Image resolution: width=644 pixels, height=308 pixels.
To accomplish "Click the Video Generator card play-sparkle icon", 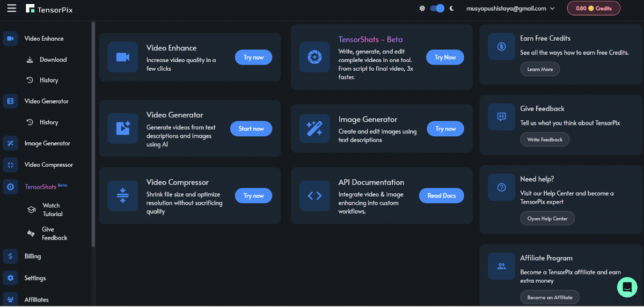I will pyautogui.click(x=122, y=128).
